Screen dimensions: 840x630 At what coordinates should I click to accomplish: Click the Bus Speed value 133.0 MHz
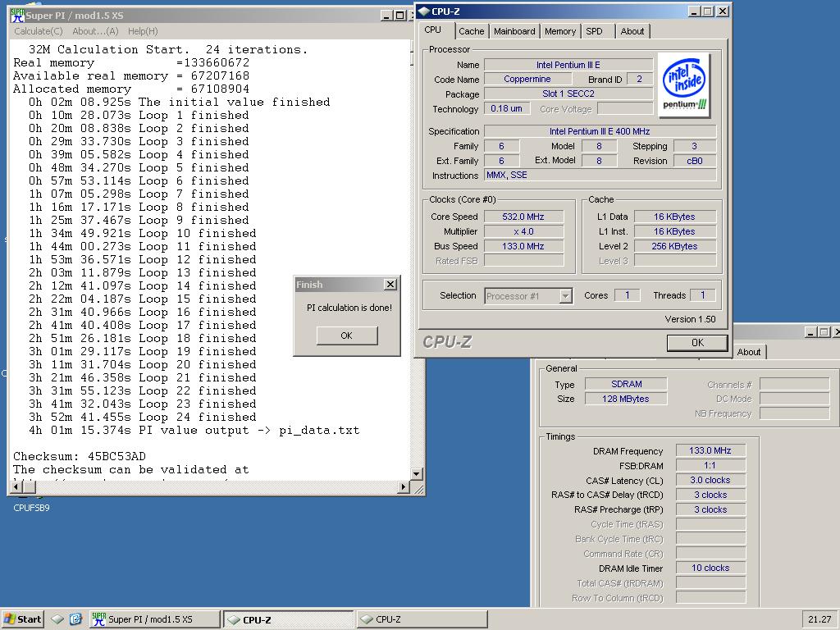point(523,246)
